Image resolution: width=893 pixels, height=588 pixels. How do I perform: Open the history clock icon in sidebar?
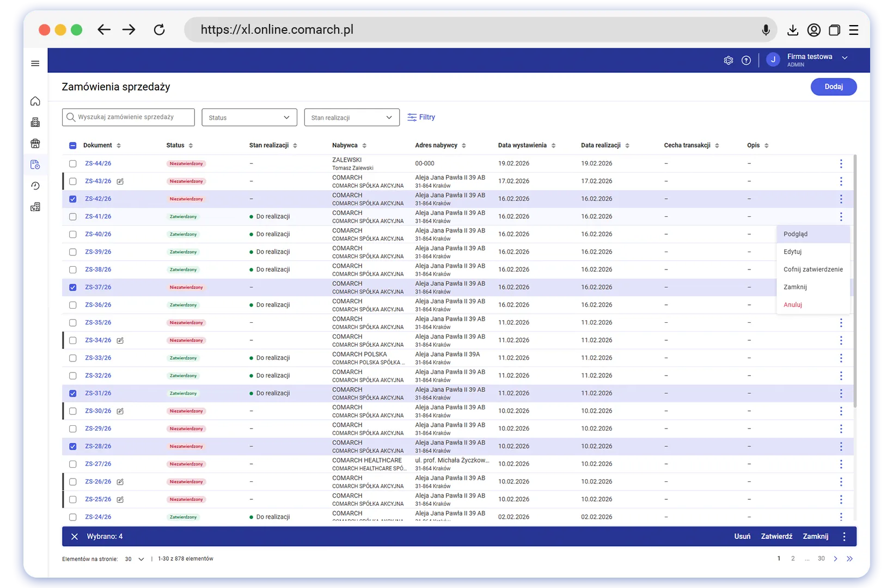tap(35, 186)
